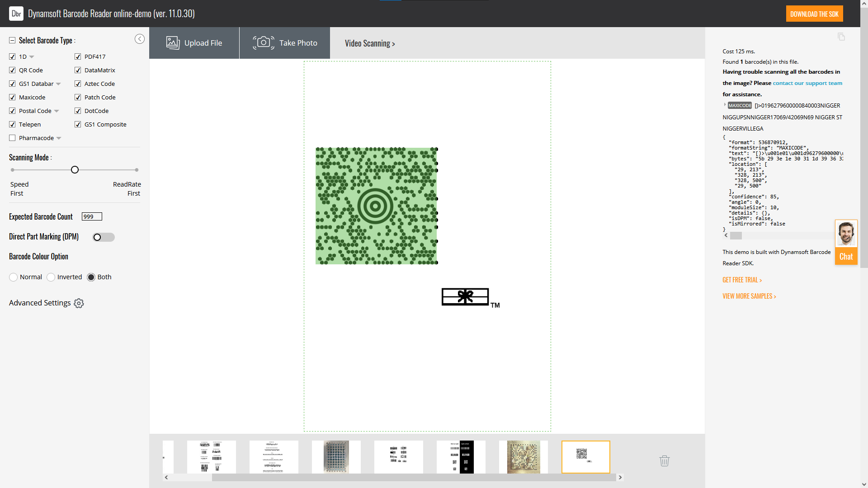Expand the Postal Code dropdown arrow
Screen dimensions: 868x488
[57, 111]
